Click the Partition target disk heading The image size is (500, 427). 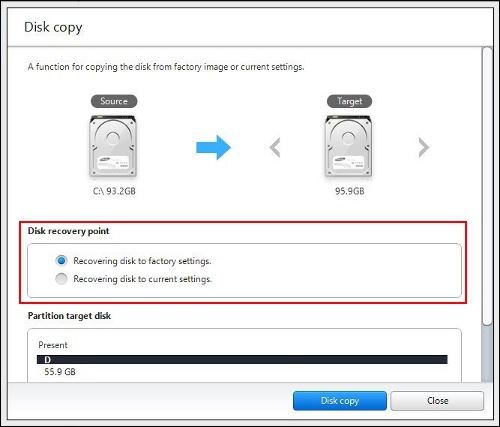69,316
